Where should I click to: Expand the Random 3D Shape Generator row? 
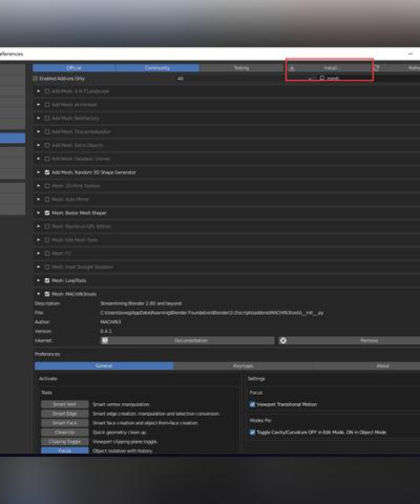click(39, 172)
